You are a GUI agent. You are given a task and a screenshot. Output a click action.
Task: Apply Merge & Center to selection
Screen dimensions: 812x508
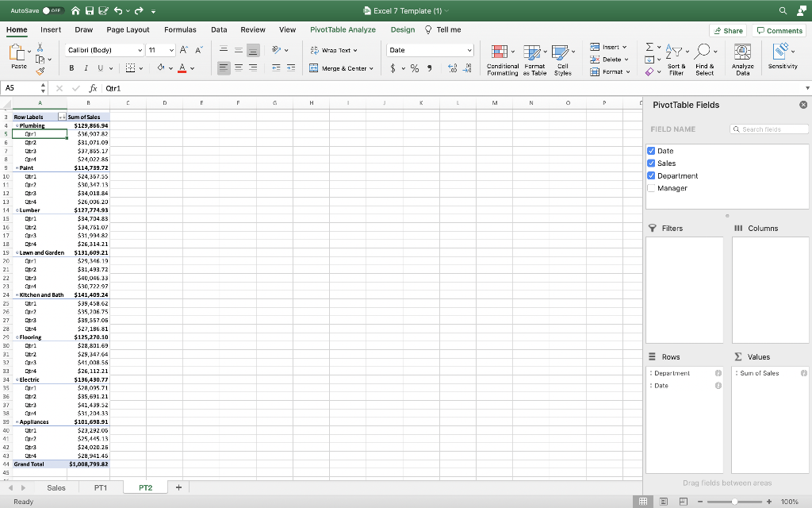tap(342, 67)
